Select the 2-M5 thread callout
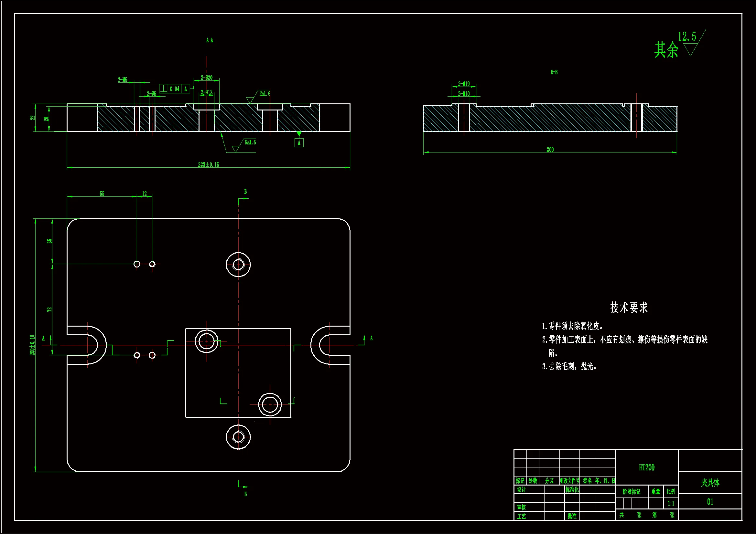 pyautogui.click(x=123, y=79)
